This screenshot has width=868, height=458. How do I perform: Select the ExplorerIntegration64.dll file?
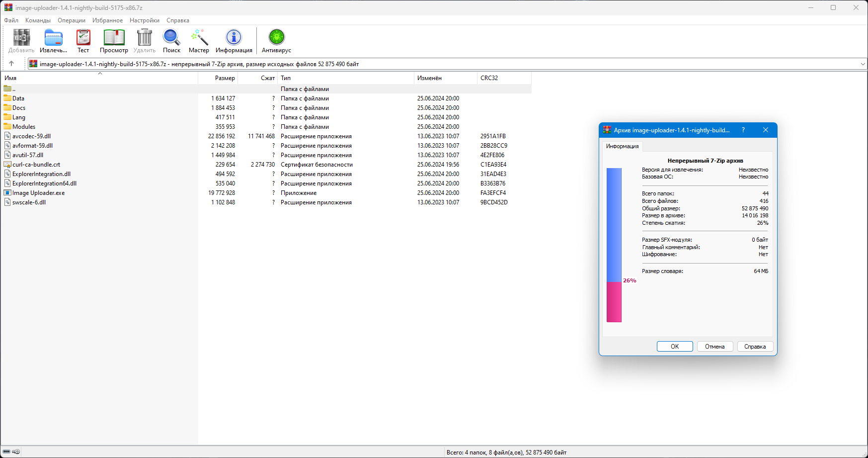pos(267,183)
